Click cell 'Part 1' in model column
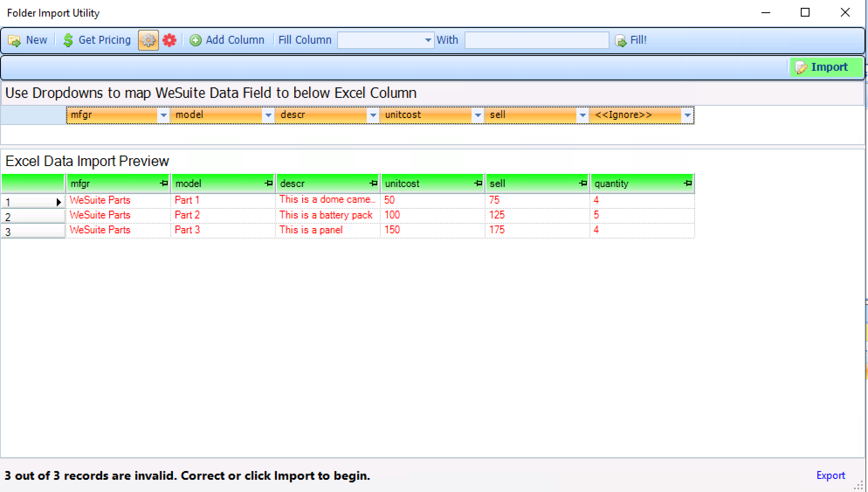The width and height of the screenshot is (868, 492). (x=223, y=201)
